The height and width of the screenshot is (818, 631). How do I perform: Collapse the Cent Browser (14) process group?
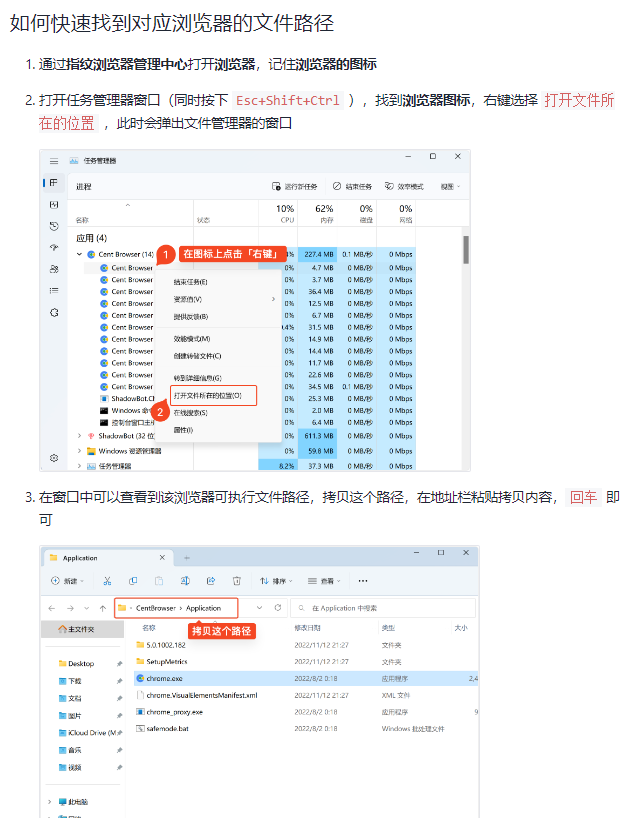[80, 255]
